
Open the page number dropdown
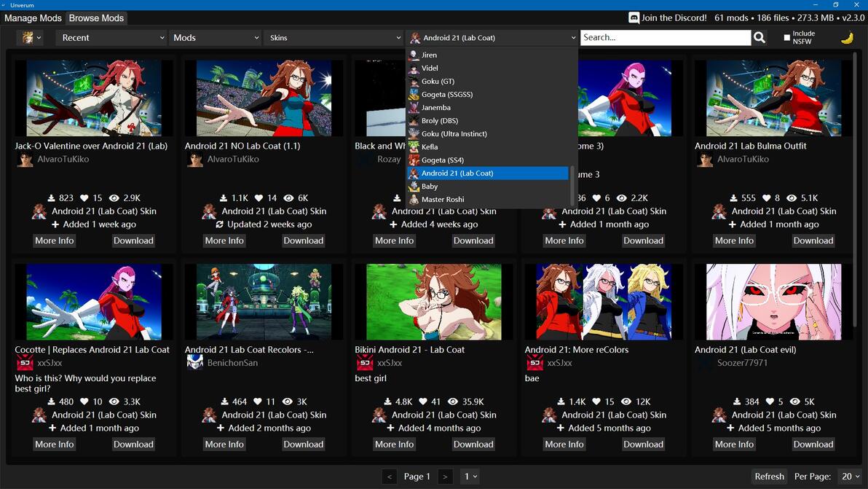coord(470,477)
